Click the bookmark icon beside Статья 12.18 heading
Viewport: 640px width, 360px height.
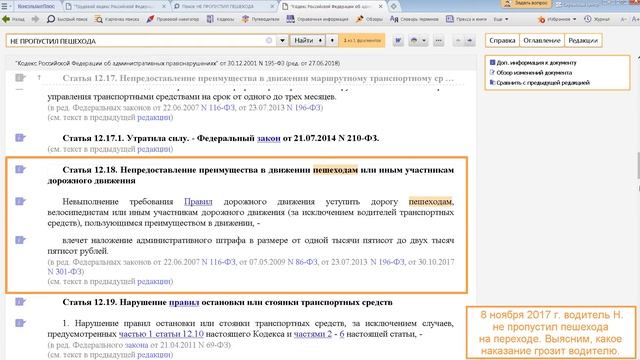tap(20, 169)
